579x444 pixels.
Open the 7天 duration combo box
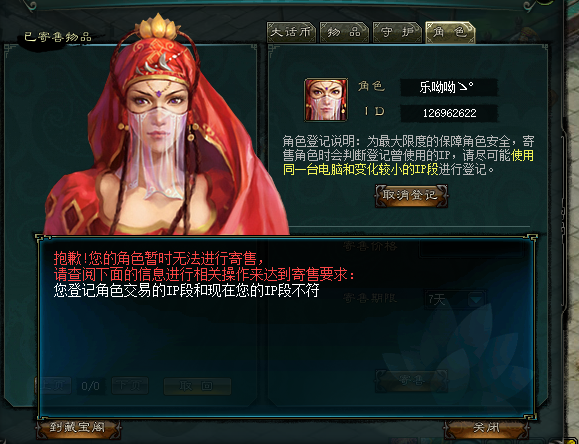click(x=455, y=299)
